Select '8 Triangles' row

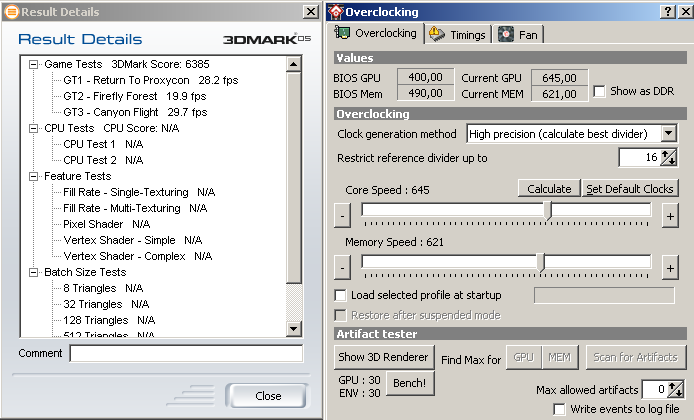pyautogui.click(x=103, y=289)
